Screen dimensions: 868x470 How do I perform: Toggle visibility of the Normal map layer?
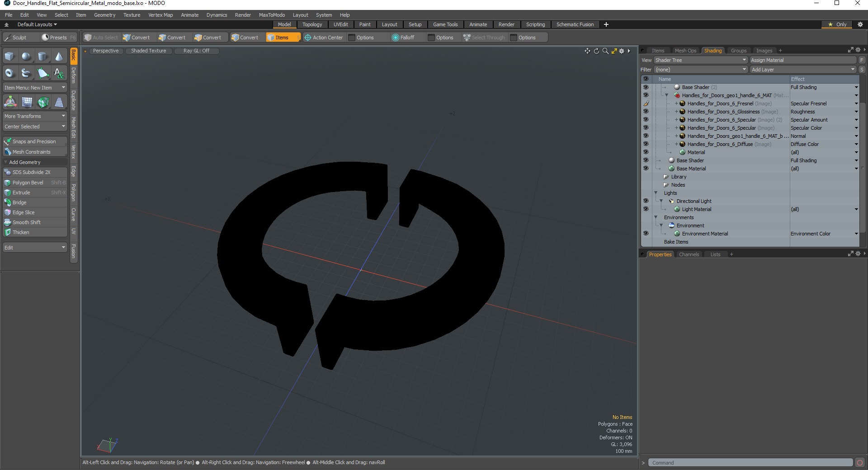(646, 136)
